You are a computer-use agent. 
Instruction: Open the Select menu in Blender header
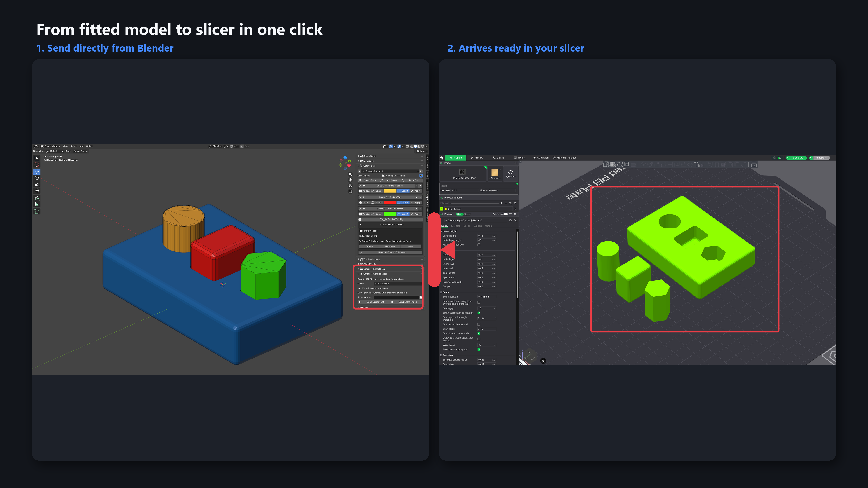[x=73, y=146]
